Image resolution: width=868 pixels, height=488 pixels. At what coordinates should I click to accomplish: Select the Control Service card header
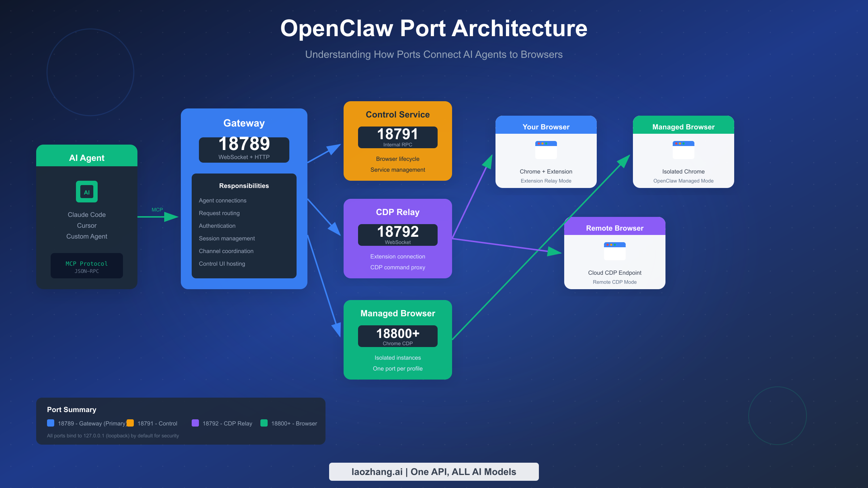point(397,114)
